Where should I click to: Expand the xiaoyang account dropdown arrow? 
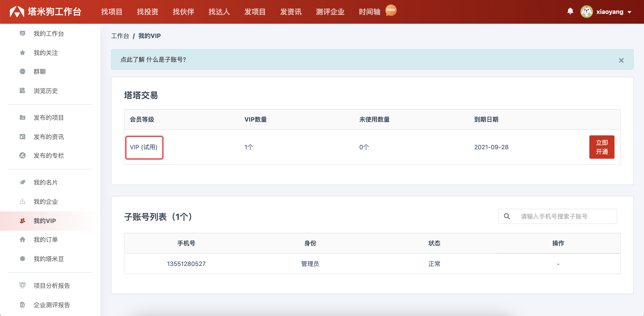point(629,12)
